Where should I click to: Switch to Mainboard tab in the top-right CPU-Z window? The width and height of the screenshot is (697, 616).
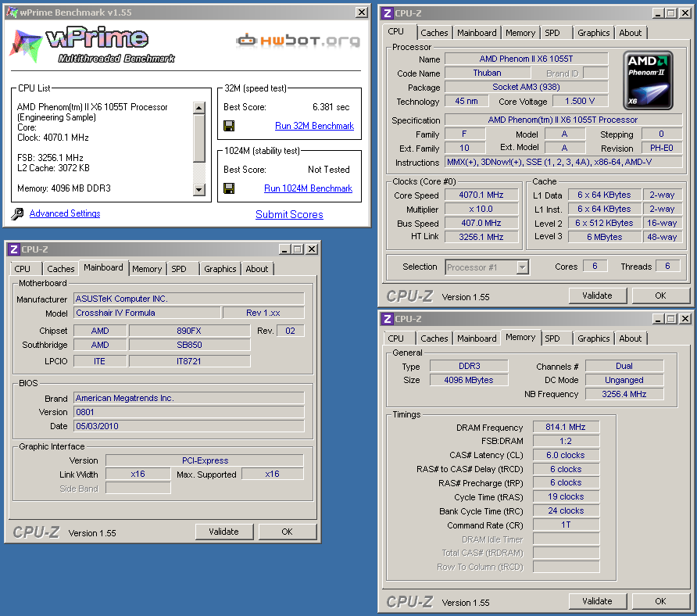477,33
